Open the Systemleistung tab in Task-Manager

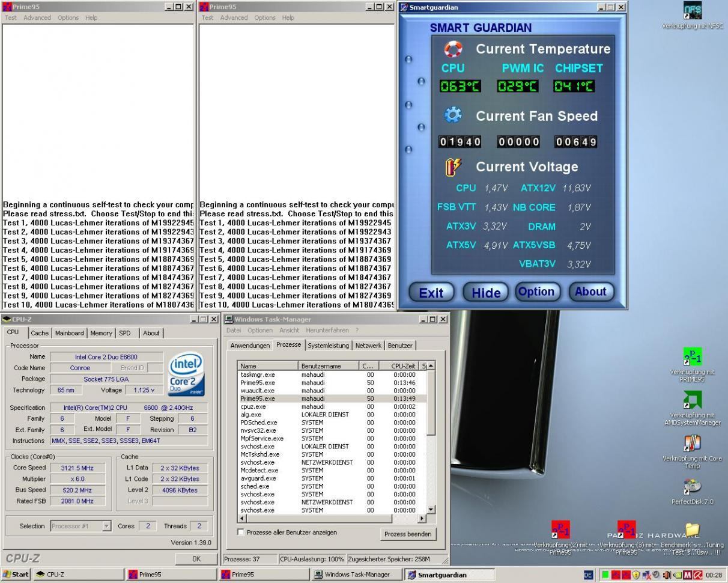click(x=328, y=346)
